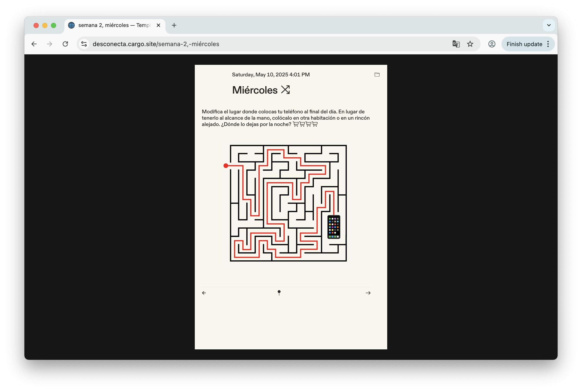Click the shuffle arrows icon beside Miércoles
The image size is (582, 392).
[285, 90]
